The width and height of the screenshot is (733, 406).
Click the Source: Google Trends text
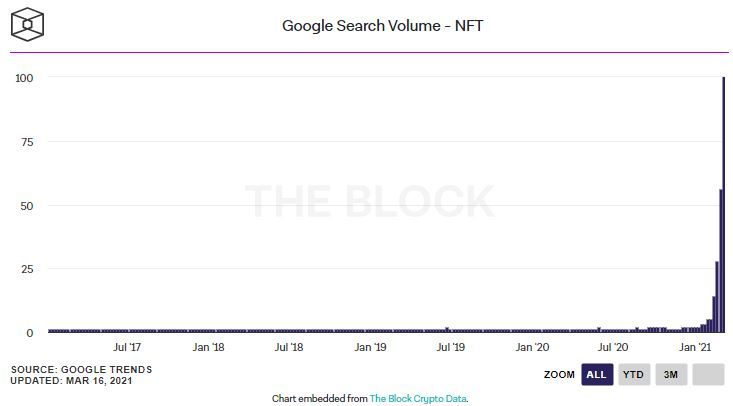82,370
